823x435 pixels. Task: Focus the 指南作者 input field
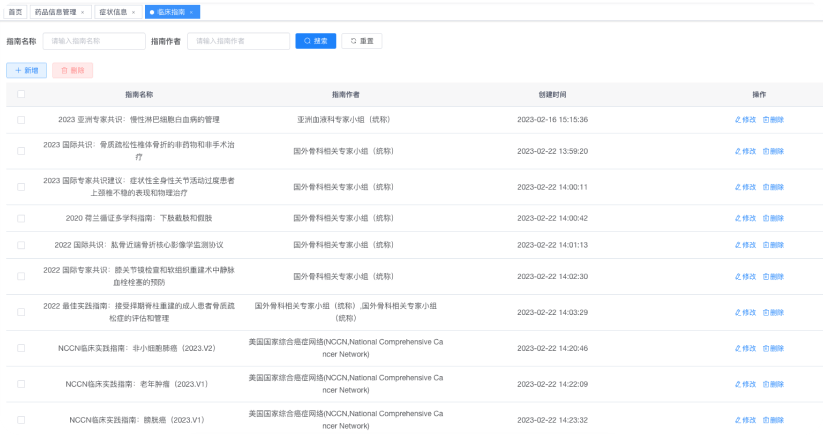pyautogui.click(x=238, y=41)
